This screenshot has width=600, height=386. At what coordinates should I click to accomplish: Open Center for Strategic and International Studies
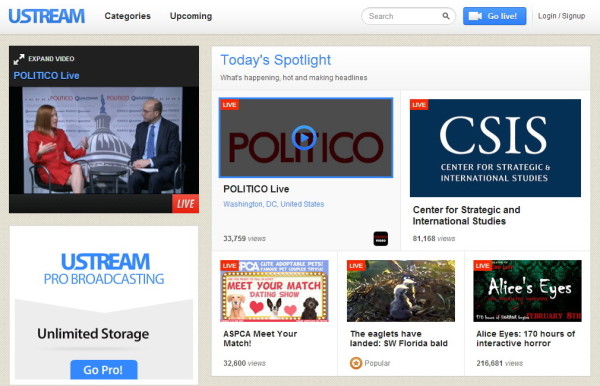tap(466, 215)
